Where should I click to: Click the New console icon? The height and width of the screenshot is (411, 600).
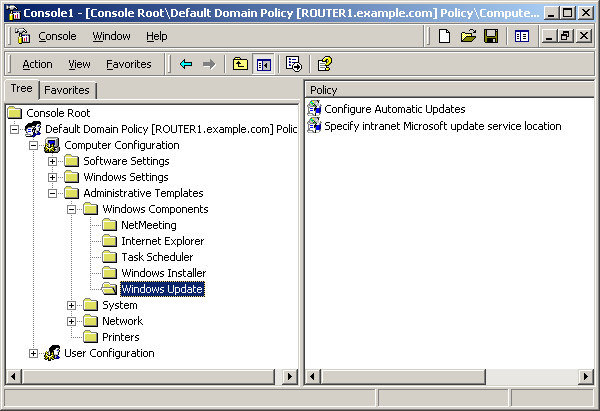(x=445, y=36)
